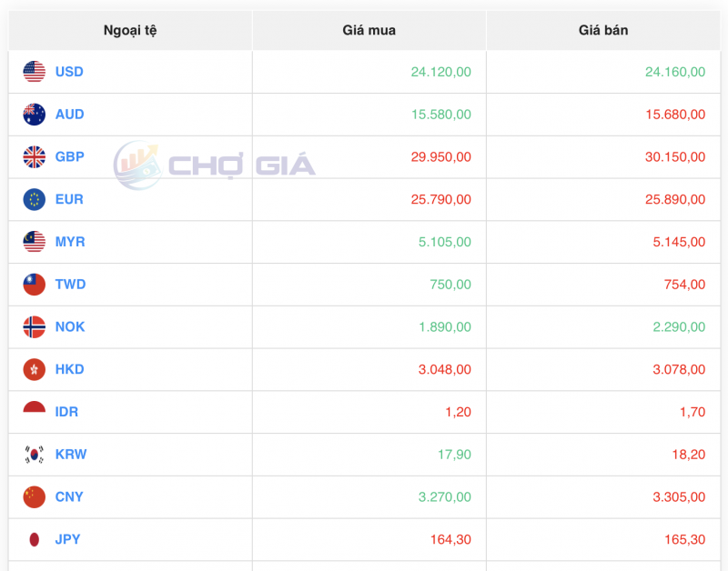Open the USD currency link
This screenshot has width=728, height=571.
[x=70, y=71]
